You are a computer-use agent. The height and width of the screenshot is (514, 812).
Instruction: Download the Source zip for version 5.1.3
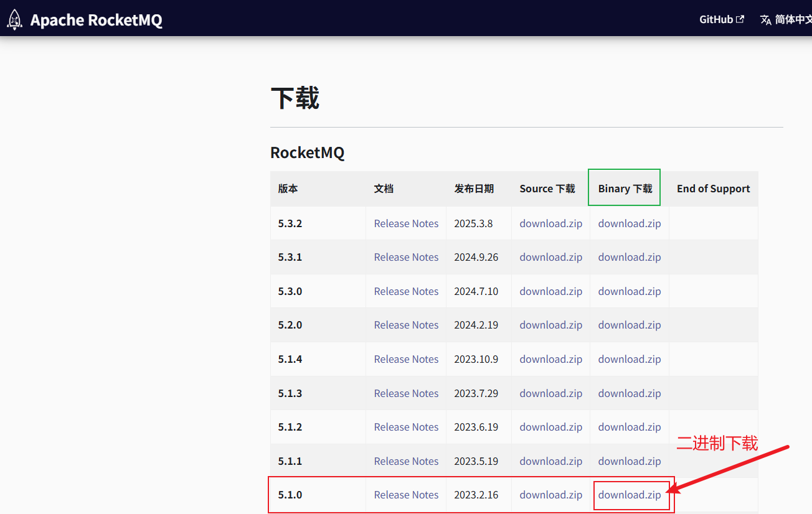(550, 393)
